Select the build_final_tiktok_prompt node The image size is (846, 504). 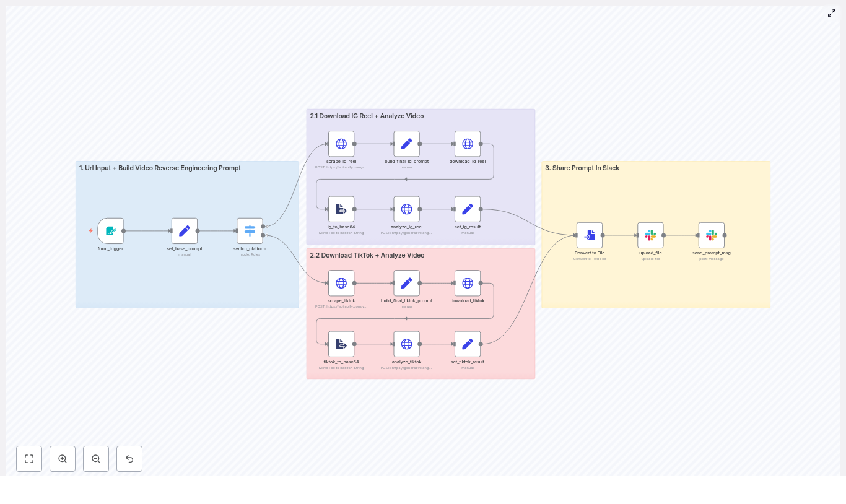pos(406,283)
